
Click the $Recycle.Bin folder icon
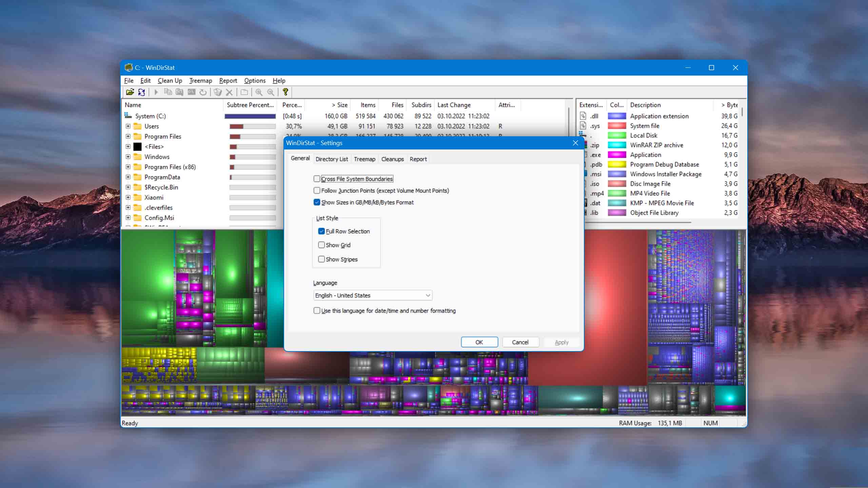pyautogui.click(x=137, y=187)
